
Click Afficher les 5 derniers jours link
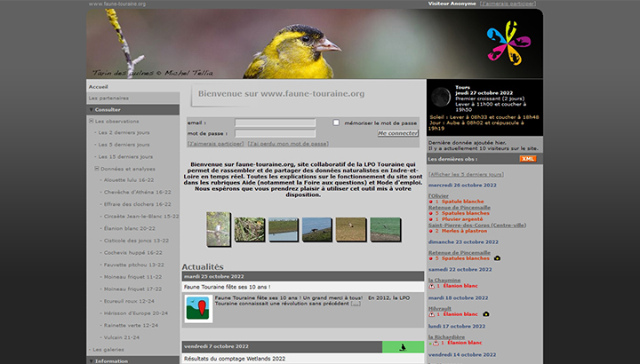(x=466, y=175)
